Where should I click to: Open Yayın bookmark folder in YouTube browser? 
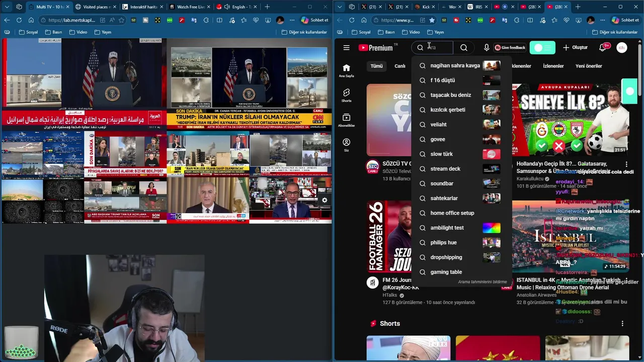coord(435,32)
